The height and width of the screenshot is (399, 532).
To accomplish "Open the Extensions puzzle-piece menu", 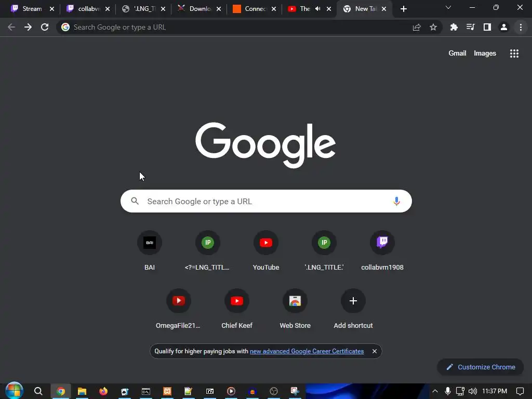I will 454,27.
